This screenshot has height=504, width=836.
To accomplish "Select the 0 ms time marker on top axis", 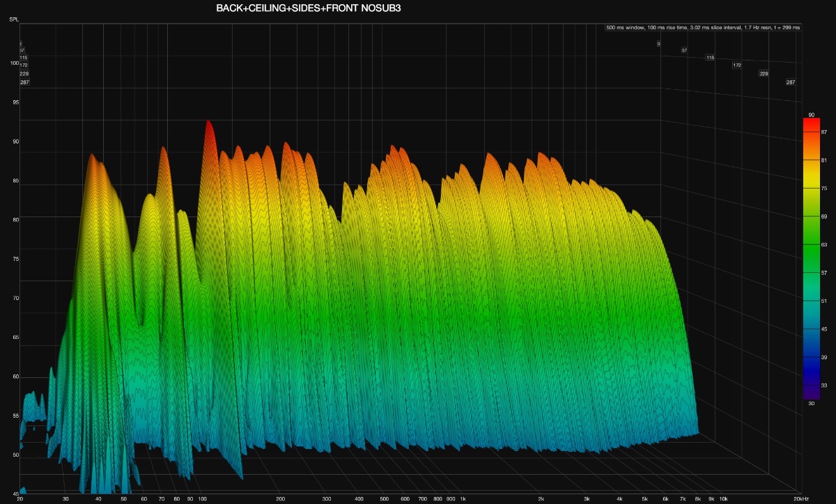I will 658,44.
